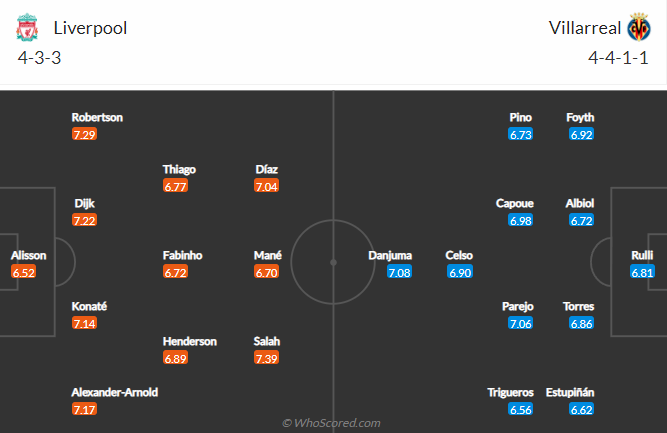Image resolution: width=667 pixels, height=433 pixels.
Task: Click the Villarreal club crest icon
Action: tap(639, 27)
